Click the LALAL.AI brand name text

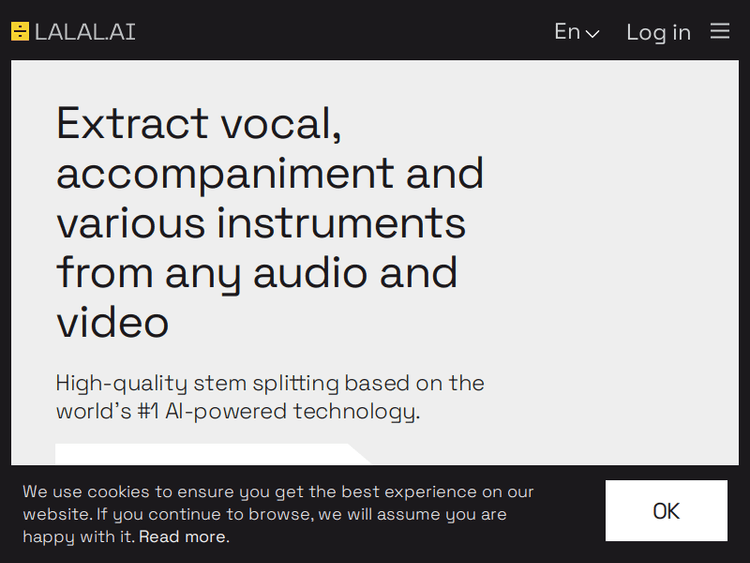(85, 32)
